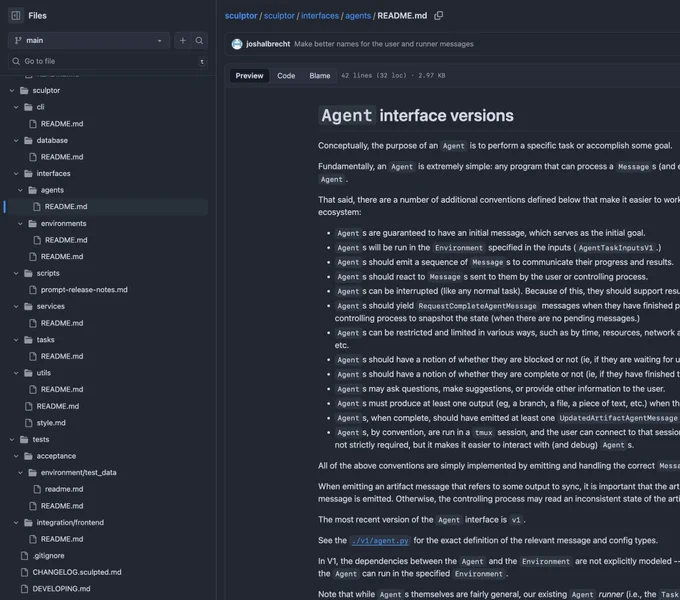
Task: Open commit message about better names
Action: pos(384,44)
